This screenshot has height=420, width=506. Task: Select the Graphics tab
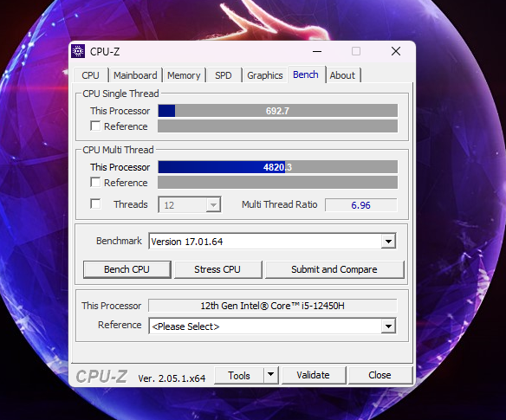265,75
